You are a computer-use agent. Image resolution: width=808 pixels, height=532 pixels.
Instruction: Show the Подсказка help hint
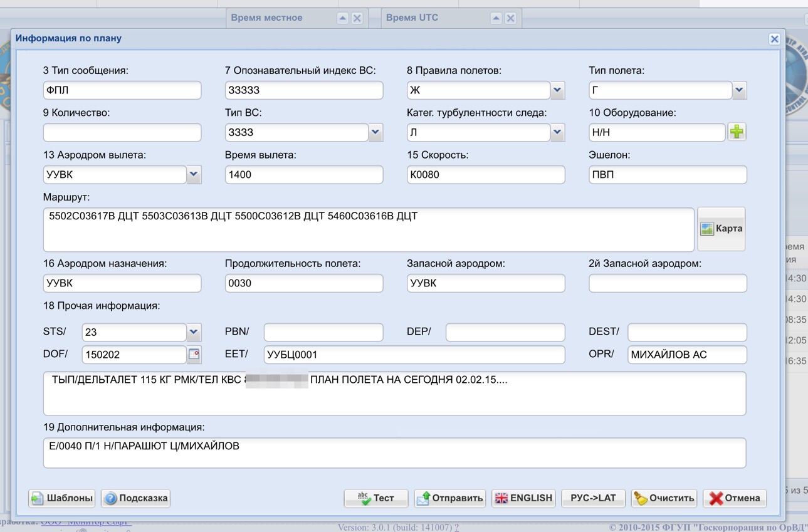point(136,498)
